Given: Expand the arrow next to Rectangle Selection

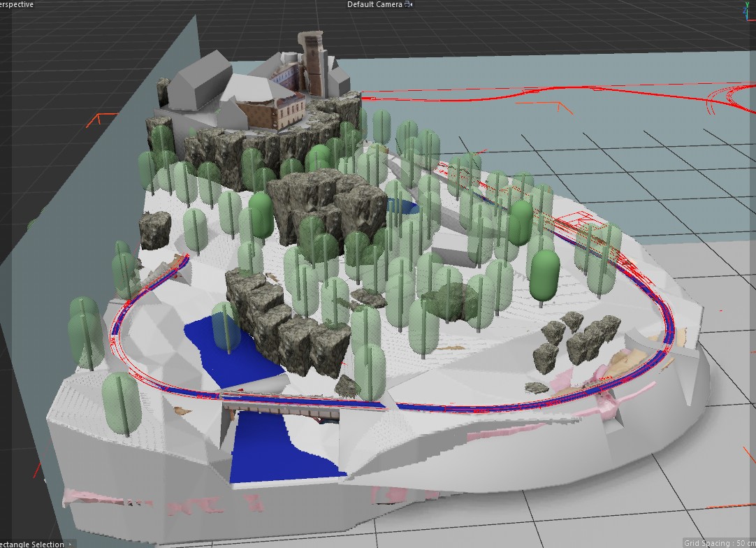Looking at the screenshot, I should click(x=70, y=544).
